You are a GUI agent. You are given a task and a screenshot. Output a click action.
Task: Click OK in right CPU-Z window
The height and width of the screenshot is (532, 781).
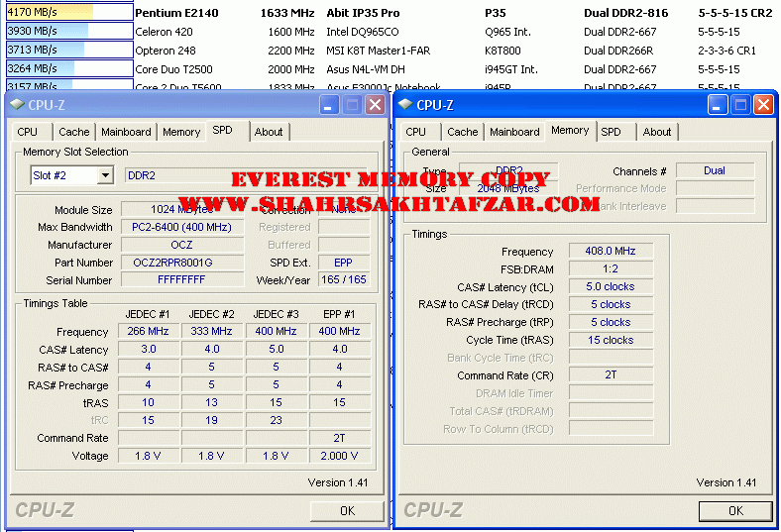click(735, 511)
